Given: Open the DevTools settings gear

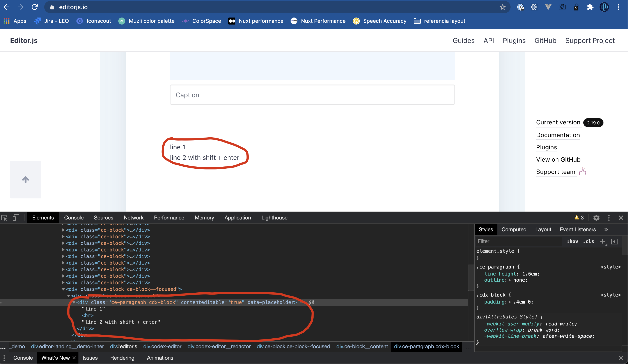Looking at the screenshot, I should pyautogui.click(x=596, y=218).
